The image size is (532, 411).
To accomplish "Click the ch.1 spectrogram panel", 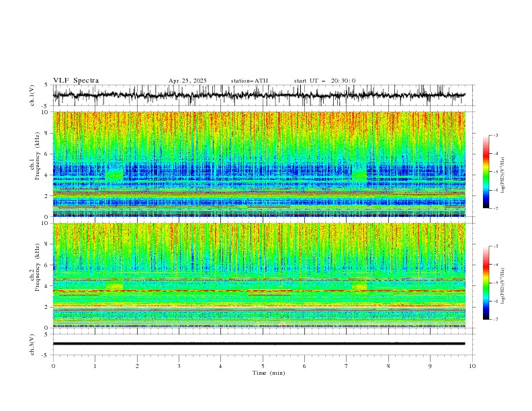I will tap(259, 164).
